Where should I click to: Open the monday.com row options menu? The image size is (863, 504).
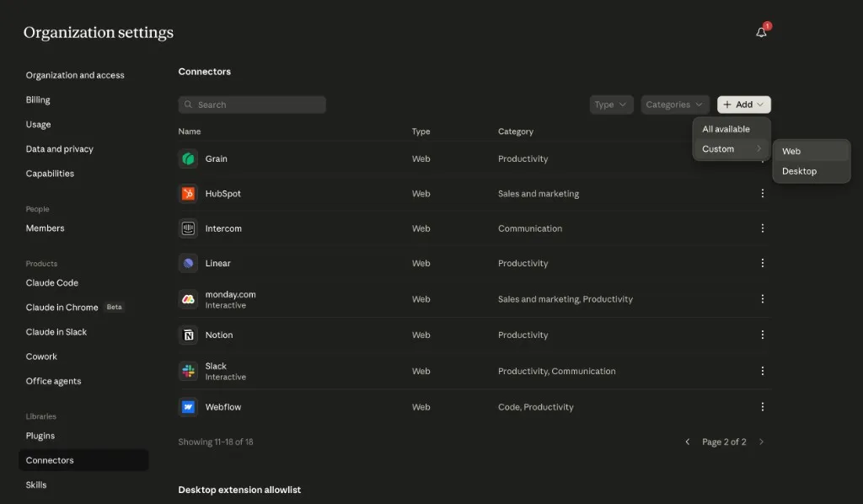click(x=762, y=298)
